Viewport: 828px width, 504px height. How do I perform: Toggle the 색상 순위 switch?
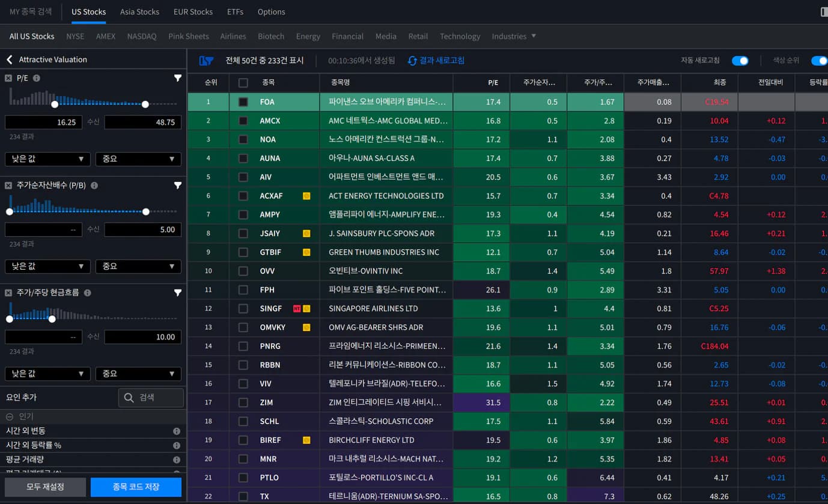pos(820,61)
